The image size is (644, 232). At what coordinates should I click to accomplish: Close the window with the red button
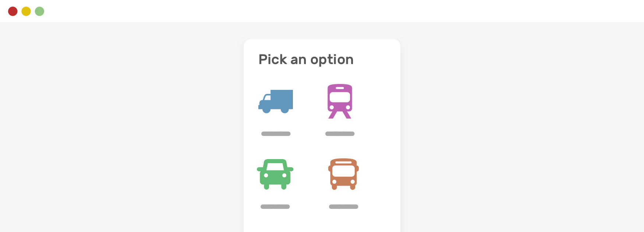pos(13,11)
